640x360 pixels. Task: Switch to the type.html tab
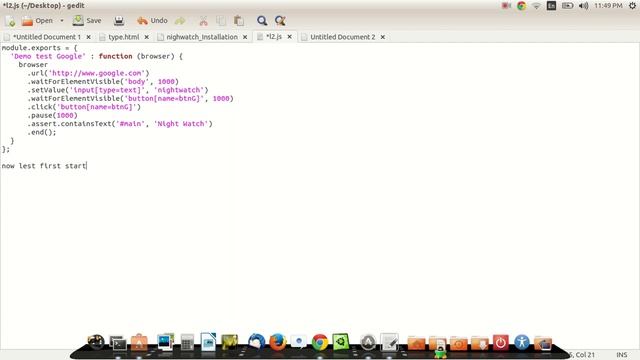click(124, 37)
